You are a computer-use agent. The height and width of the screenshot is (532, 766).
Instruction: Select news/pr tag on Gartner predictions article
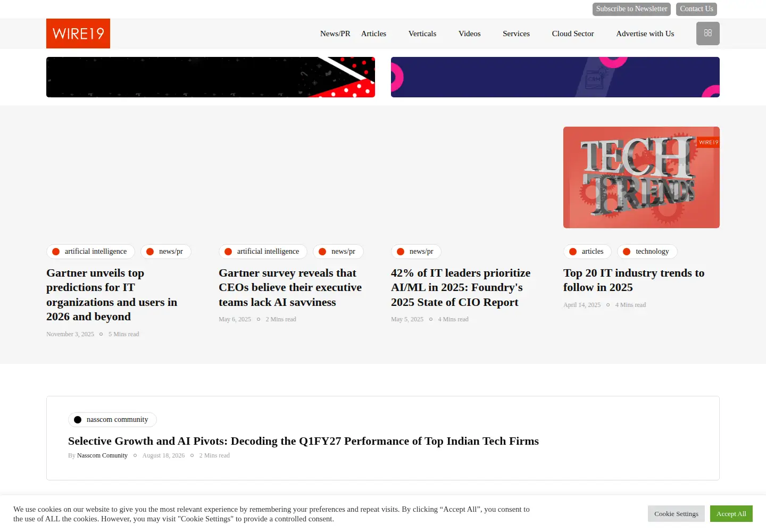pos(166,252)
